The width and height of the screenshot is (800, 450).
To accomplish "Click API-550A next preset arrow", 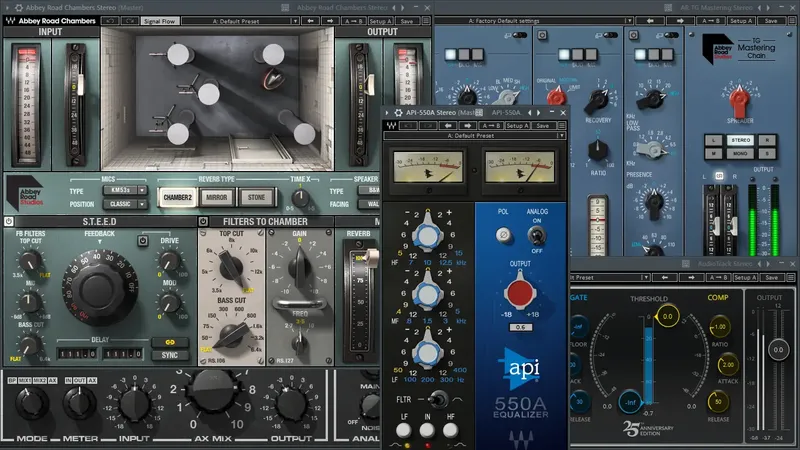I will [x=467, y=126].
